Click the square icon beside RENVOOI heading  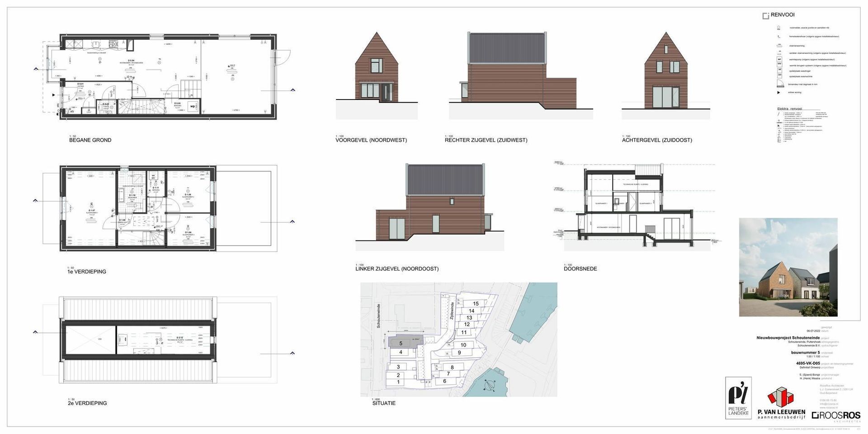click(766, 16)
